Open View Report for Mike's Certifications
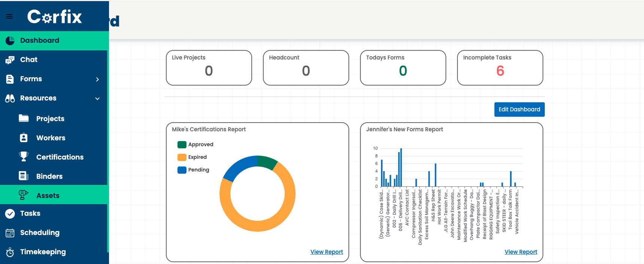Image resolution: width=644 pixels, height=264 pixels. pos(326,252)
